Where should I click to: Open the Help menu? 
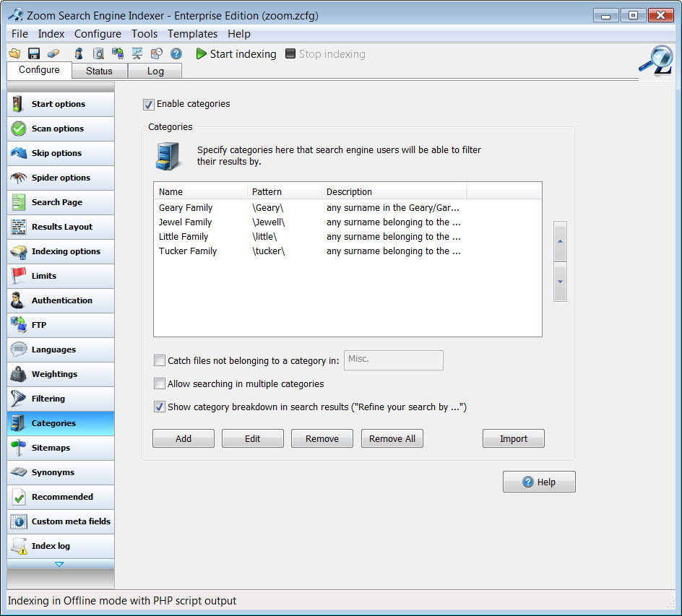coord(239,34)
